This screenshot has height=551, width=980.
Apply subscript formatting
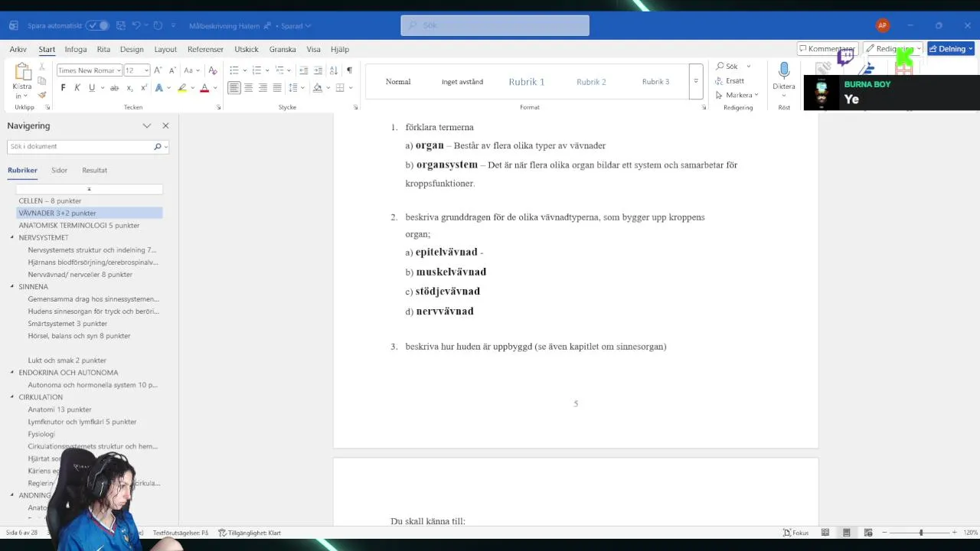pos(129,88)
